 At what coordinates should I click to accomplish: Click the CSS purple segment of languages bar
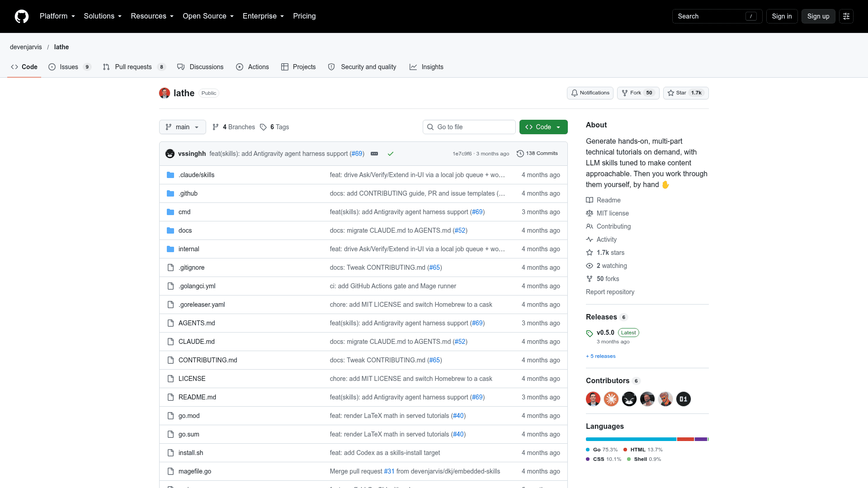coord(701,439)
